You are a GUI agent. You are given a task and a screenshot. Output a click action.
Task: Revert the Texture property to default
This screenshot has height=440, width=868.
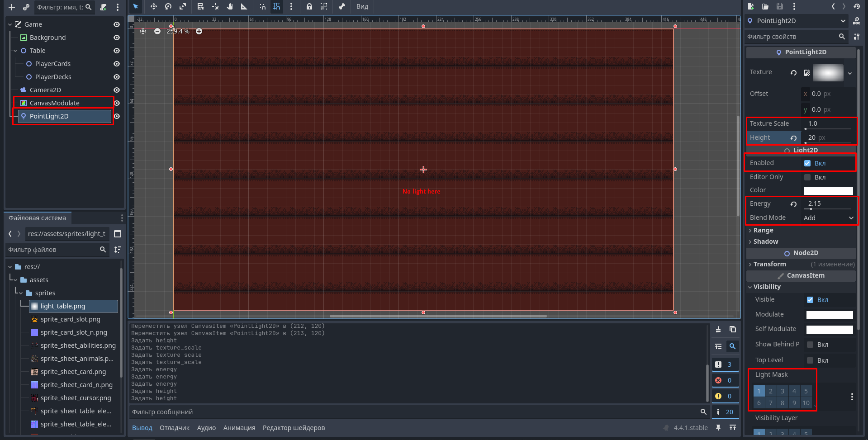(x=793, y=73)
